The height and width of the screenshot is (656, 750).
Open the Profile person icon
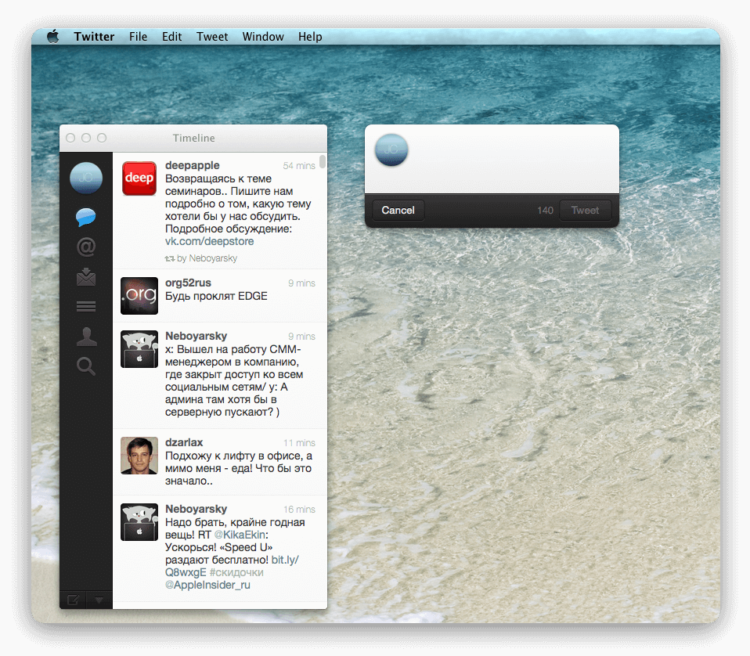click(x=87, y=336)
